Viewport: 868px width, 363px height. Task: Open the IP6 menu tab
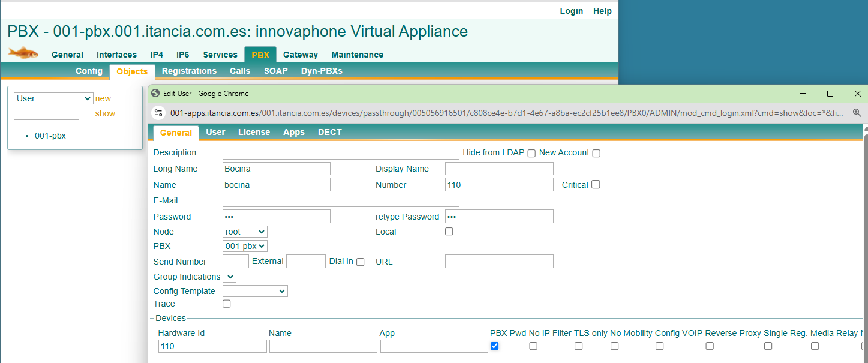(x=183, y=55)
